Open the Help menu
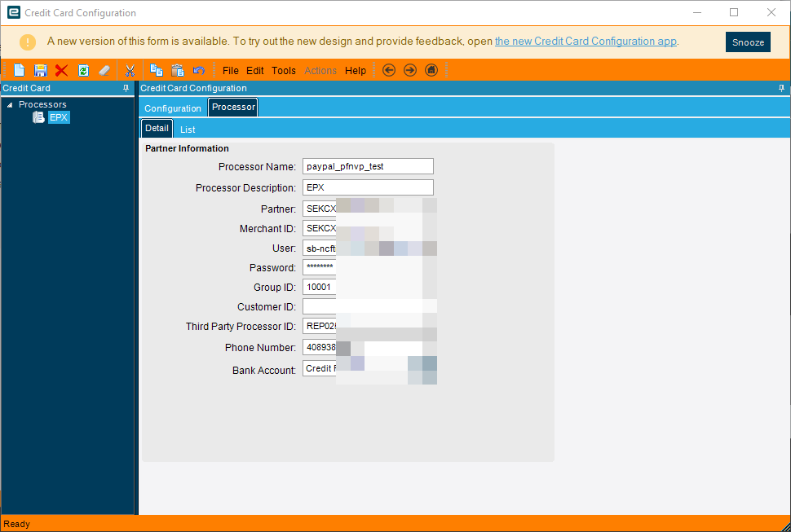This screenshot has height=532, width=791. 356,71
